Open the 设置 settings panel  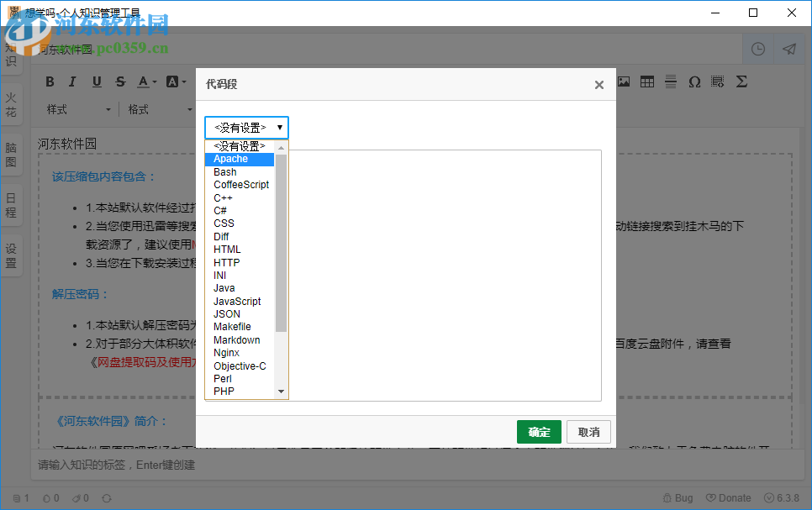[x=12, y=254]
